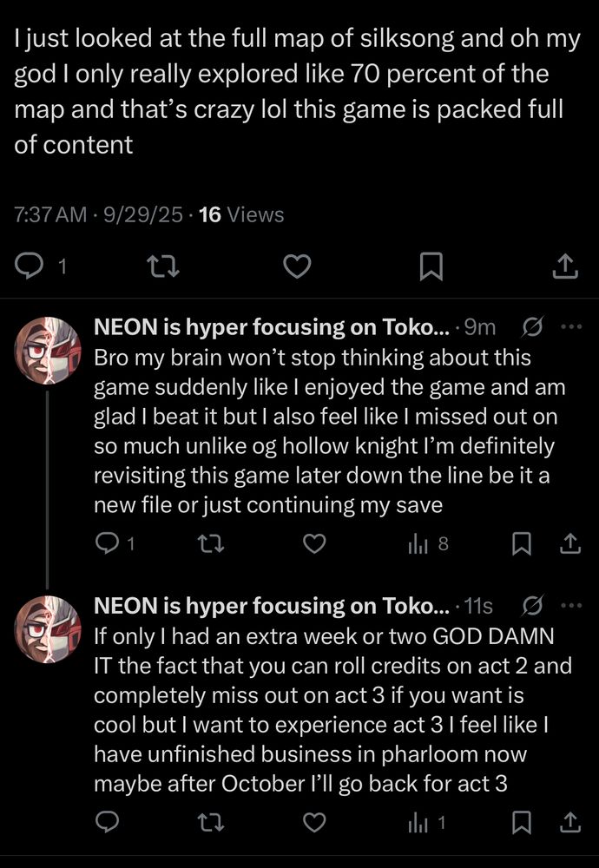Share the comment posted 11s ago
This screenshot has height=868, width=599.
(570, 821)
